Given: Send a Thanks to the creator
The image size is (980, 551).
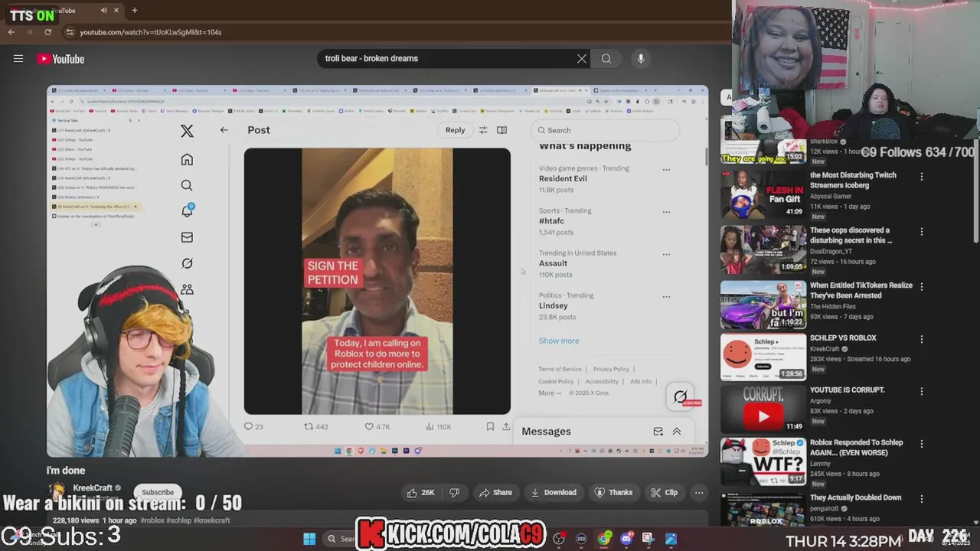Looking at the screenshot, I should click(x=614, y=492).
